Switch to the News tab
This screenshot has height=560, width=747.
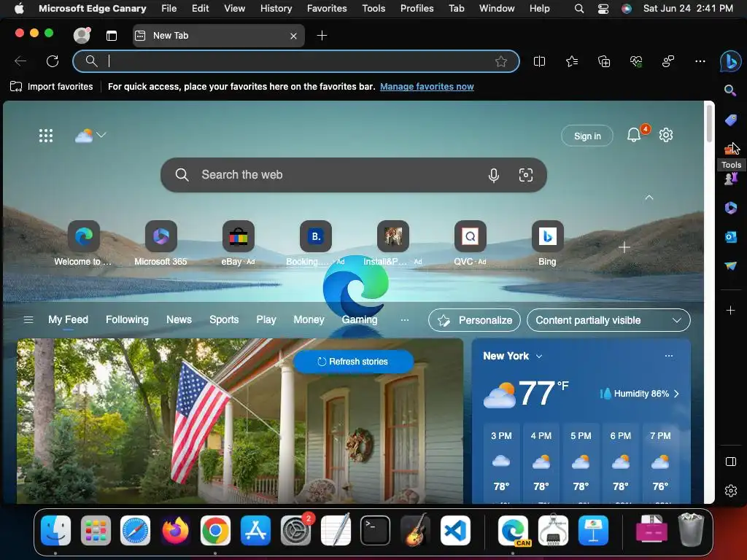coord(179,319)
